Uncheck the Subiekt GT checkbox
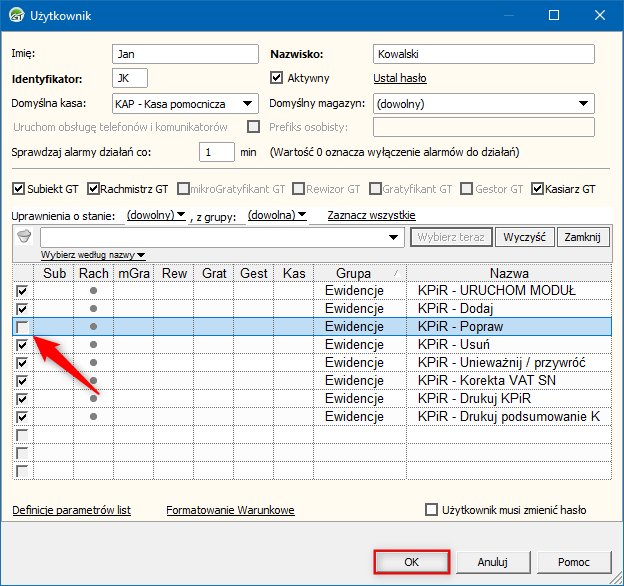This screenshot has width=624, height=586. coord(18,188)
